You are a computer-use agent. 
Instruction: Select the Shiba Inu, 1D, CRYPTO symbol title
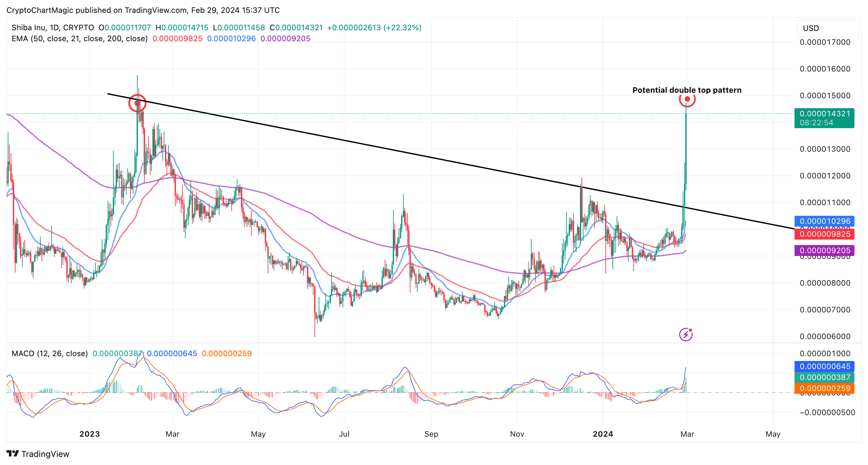[x=53, y=28]
